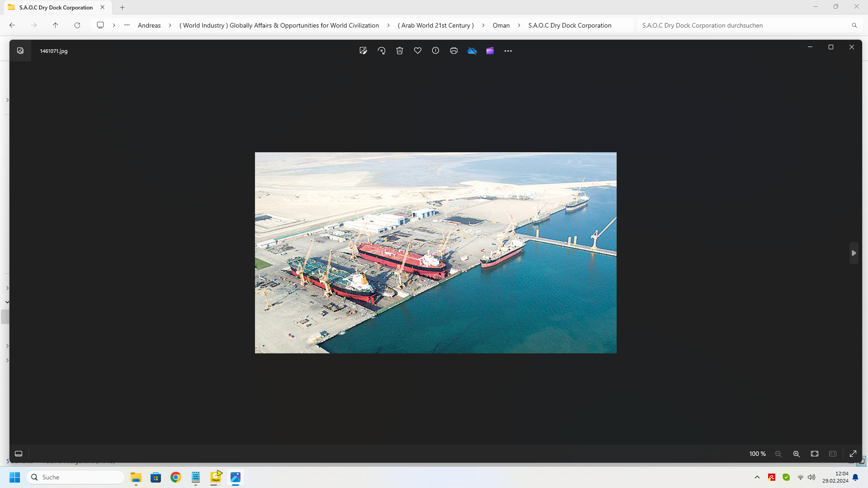Open Clipchamp video editor icon in Photos toolbar
The height and width of the screenshot is (488, 868).
(x=490, y=51)
